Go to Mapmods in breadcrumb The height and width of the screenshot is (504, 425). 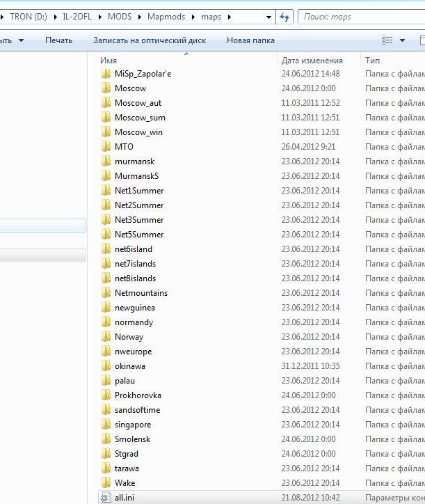[x=166, y=17]
